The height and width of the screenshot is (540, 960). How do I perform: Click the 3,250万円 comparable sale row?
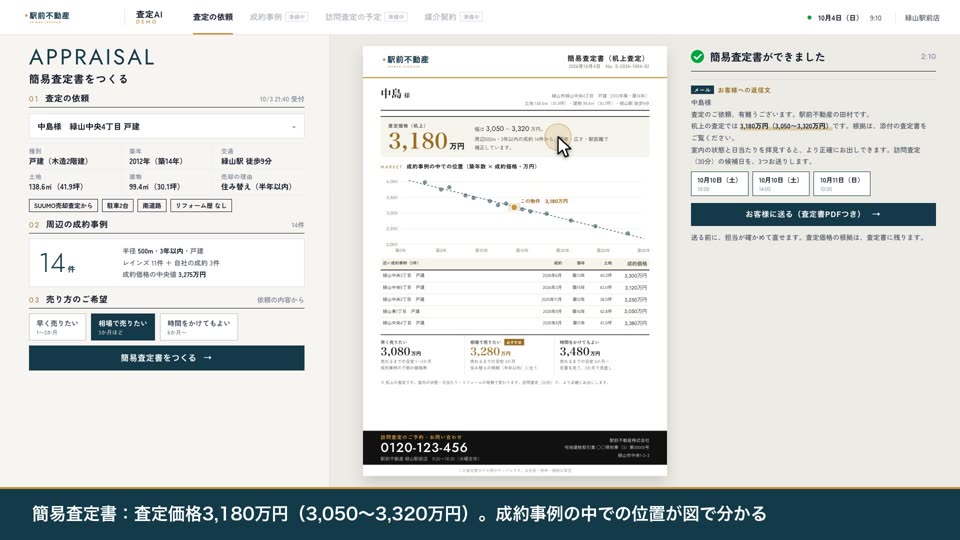(x=514, y=299)
